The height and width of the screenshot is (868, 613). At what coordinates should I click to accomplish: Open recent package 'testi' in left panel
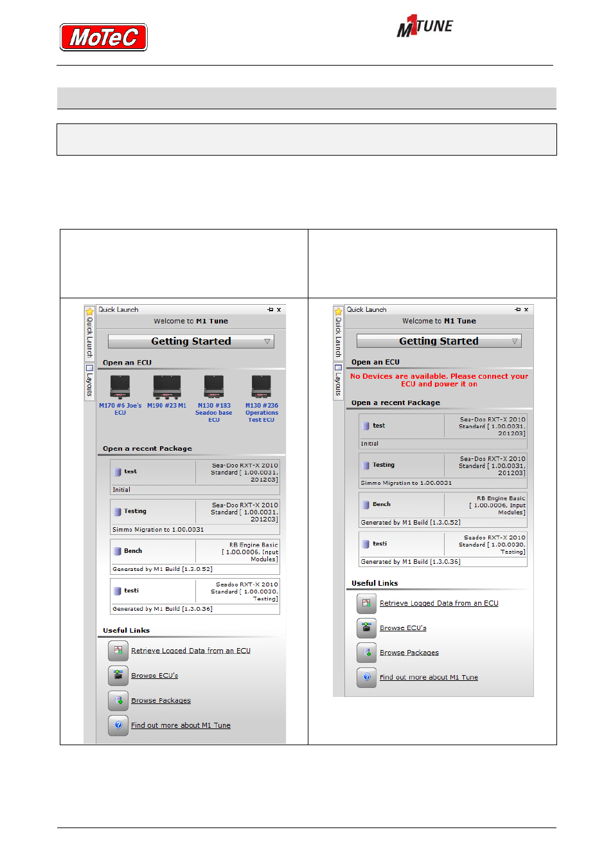pyautogui.click(x=195, y=596)
